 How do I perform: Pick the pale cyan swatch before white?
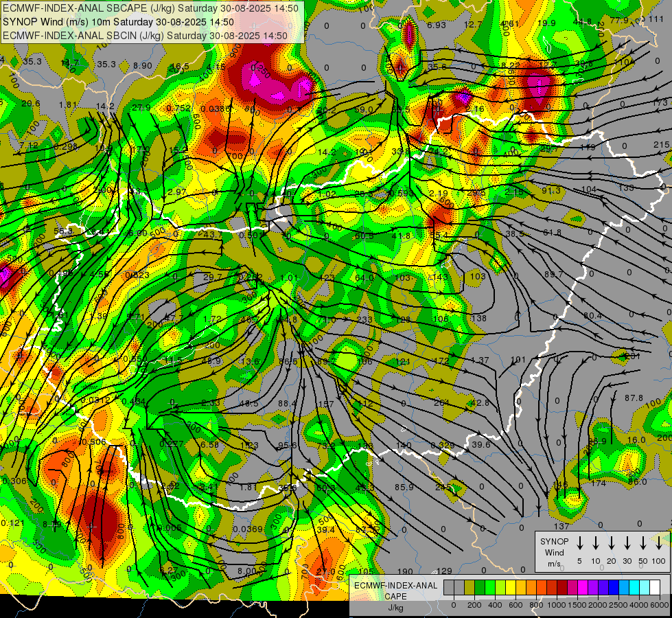coord(644,587)
